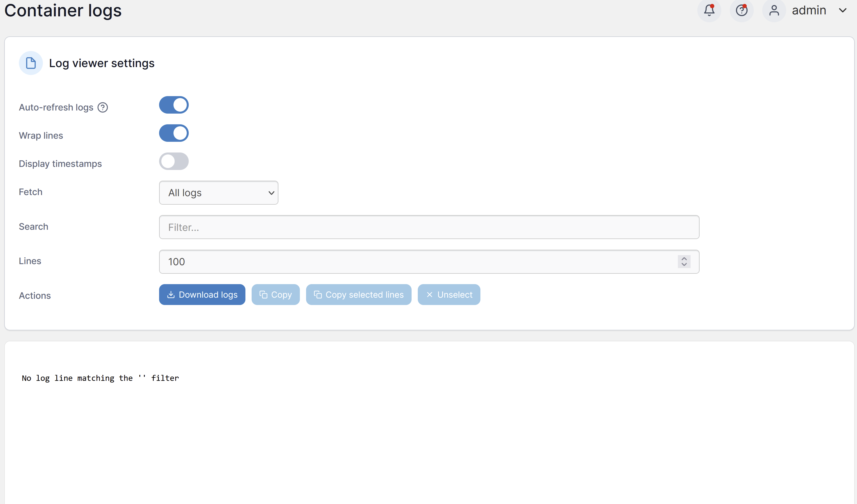Open the notifications bell

click(709, 10)
